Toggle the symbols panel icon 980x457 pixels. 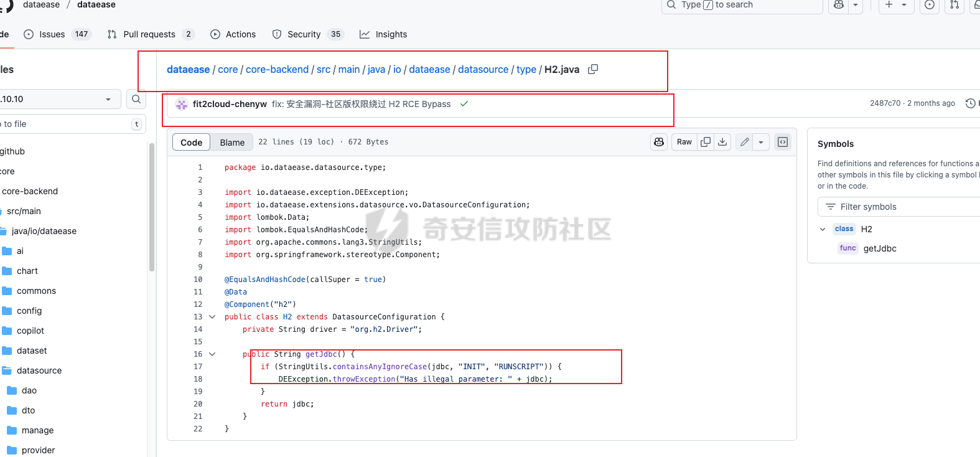point(783,142)
